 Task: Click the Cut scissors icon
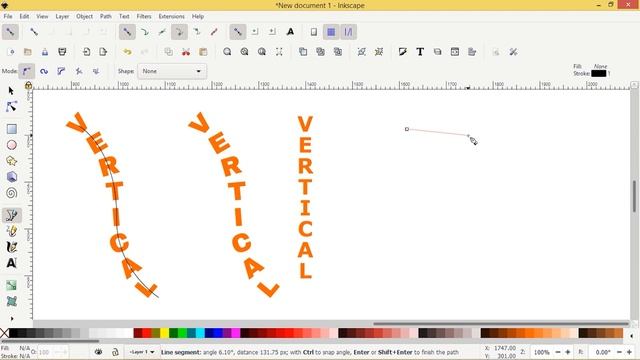pyautogui.click(x=186, y=52)
